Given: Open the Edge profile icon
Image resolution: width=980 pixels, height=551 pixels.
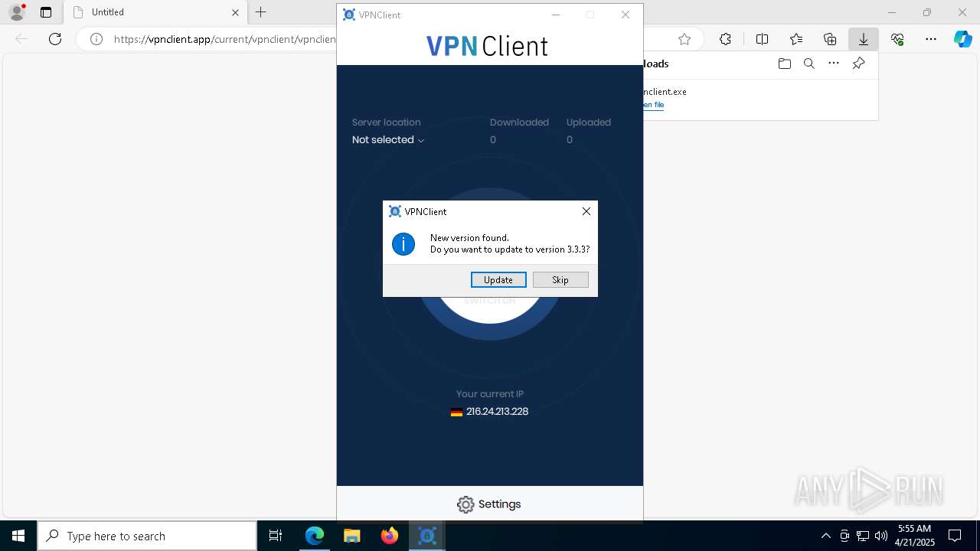Looking at the screenshot, I should coord(17,12).
